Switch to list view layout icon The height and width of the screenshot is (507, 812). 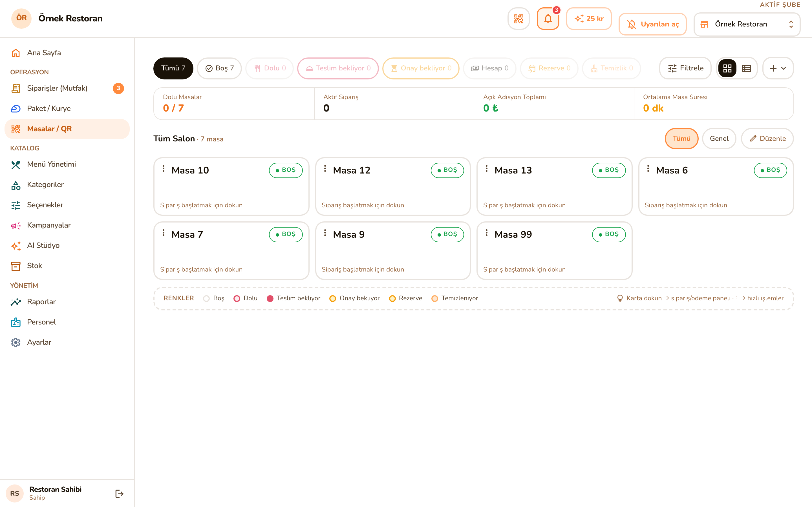[747, 68]
